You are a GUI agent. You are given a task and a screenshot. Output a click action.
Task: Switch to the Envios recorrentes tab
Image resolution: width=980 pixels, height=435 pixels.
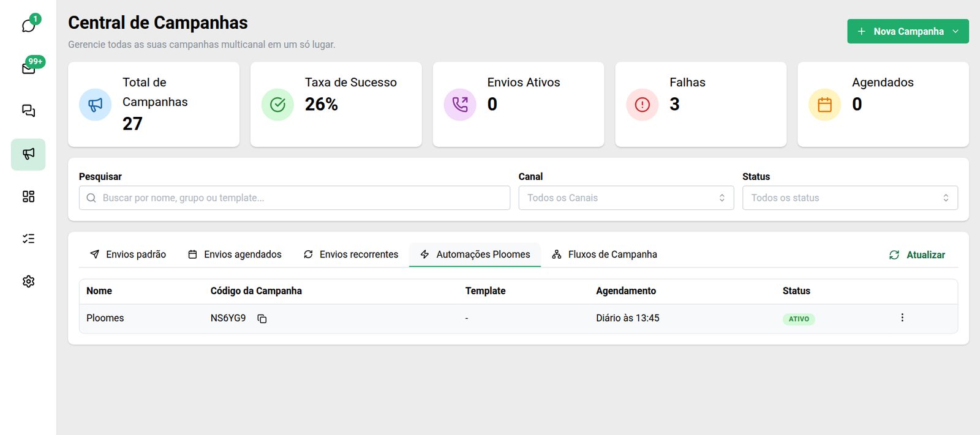351,255
